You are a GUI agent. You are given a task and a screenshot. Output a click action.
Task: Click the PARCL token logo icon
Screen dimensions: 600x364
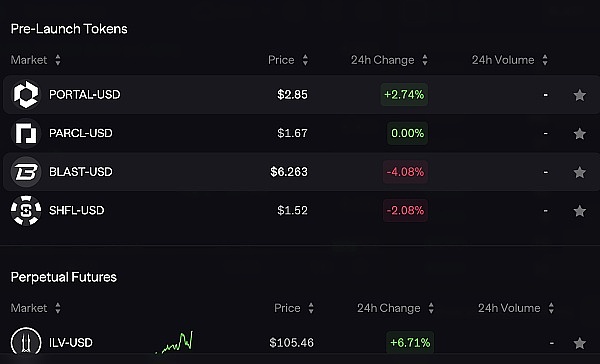26,133
